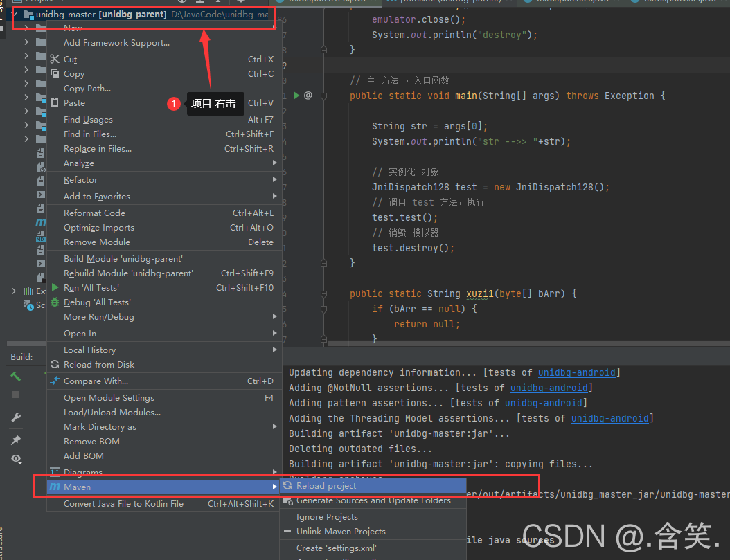This screenshot has width=730, height=560.
Task: Click the Diagrams icon in context menu
Action: point(55,471)
